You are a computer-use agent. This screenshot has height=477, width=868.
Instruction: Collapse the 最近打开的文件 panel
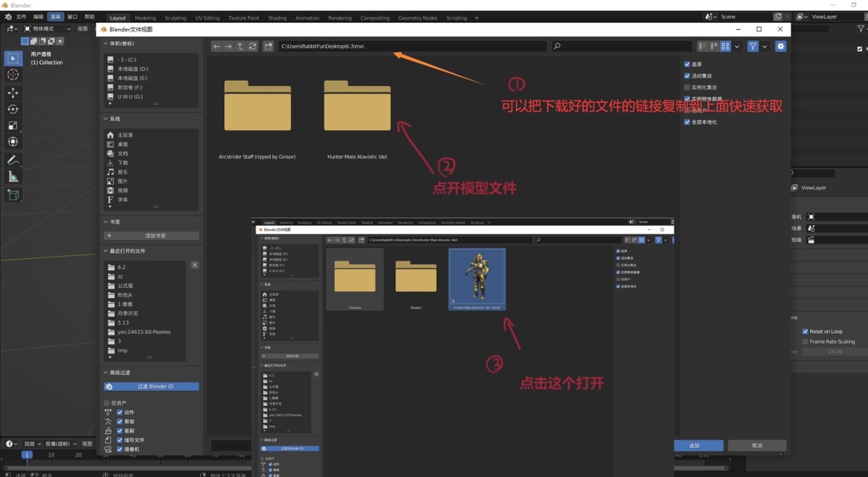coord(106,251)
